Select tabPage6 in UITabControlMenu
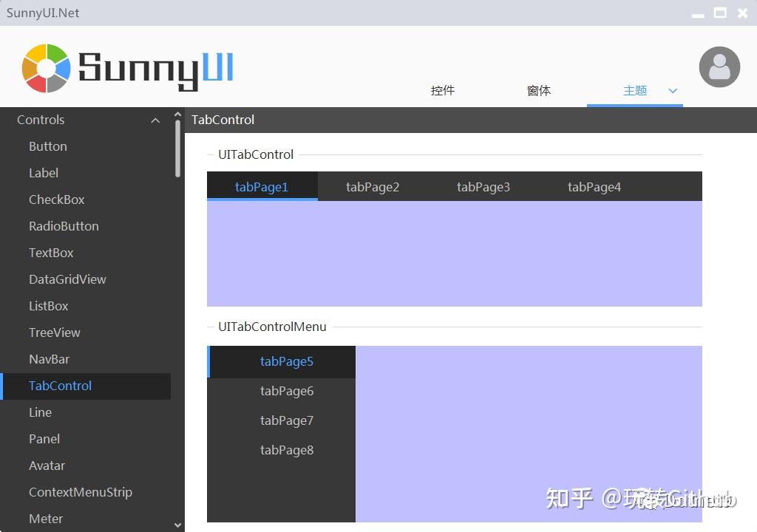The width and height of the screenshot is (757, 532). [x=287, y=391]
